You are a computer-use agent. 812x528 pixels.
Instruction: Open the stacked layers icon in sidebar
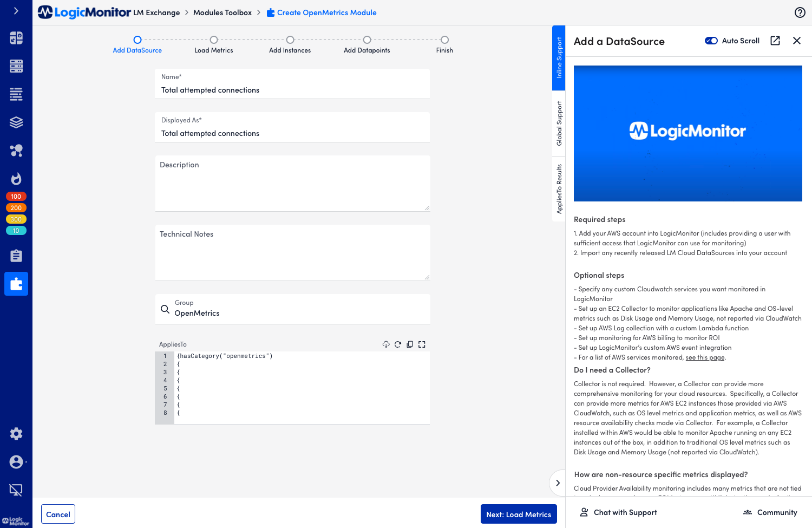tap(16, 122)
